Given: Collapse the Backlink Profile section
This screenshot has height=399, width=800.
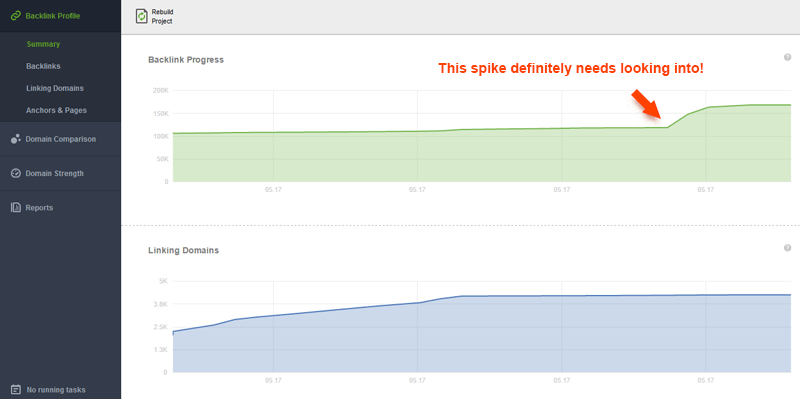Looking at the screenshot, I should (x=53, y=16).
